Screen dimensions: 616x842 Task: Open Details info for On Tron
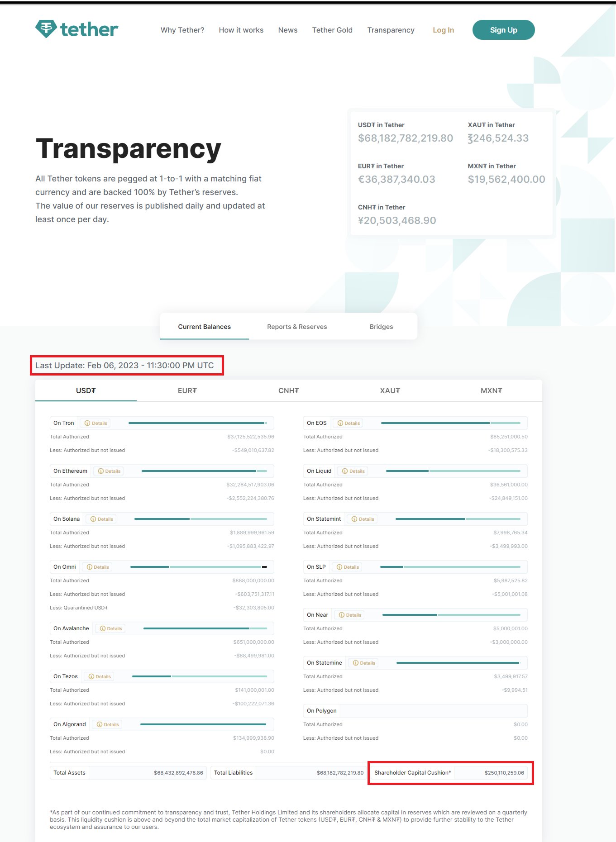96,423
